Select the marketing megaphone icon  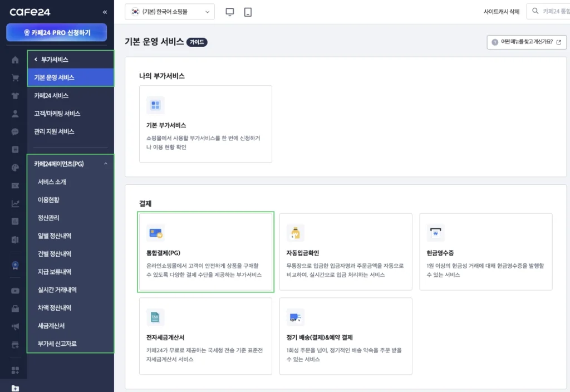(x=14, y=326)
